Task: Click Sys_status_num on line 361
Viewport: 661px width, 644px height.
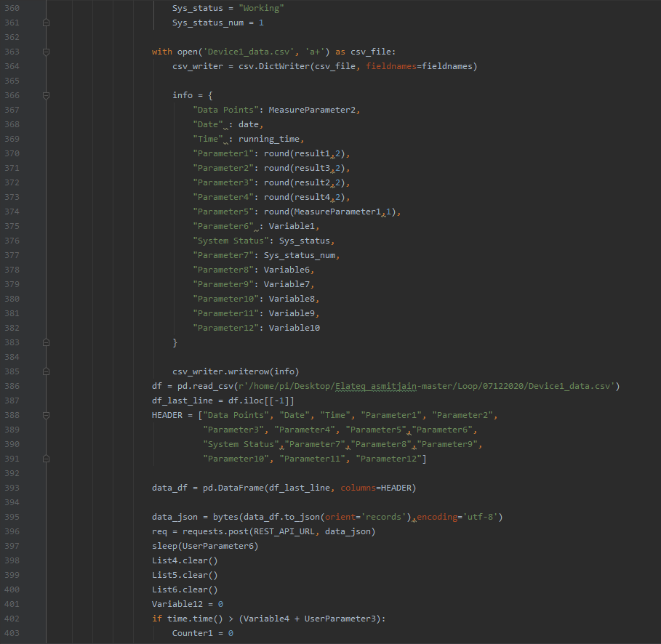Action: (208, 23)
